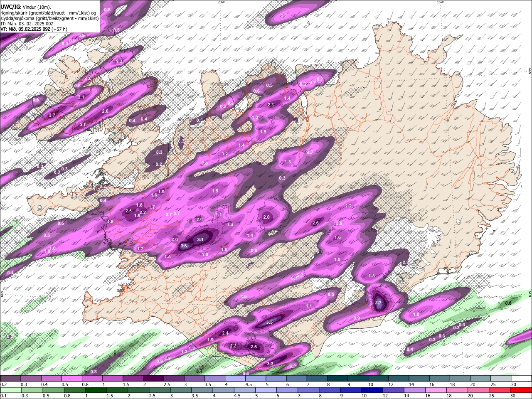Click the "64N" latitude label on right edge
This screenshot has height=399, width=532.
[x=530, y=293]
